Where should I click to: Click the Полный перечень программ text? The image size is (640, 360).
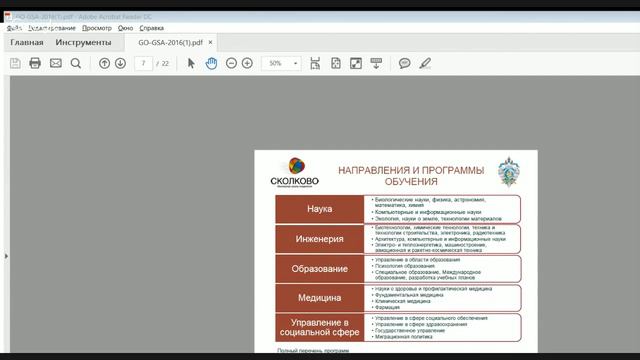pos(313,350)
